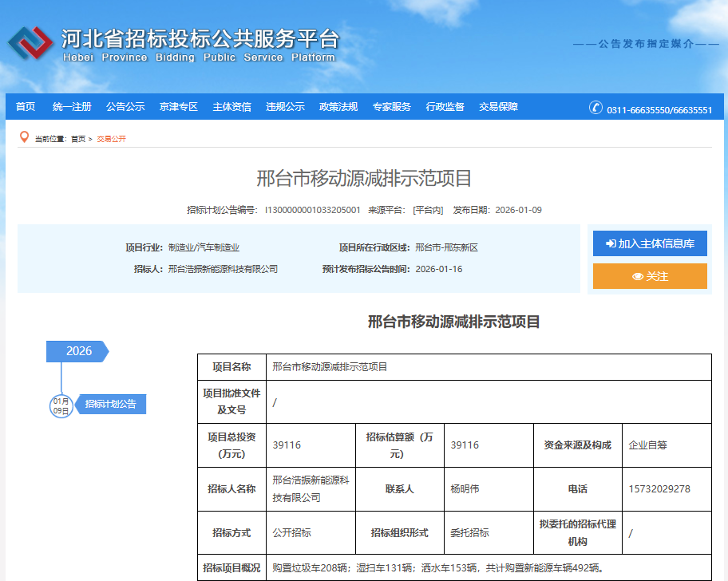Click the 招标计划公告 timeline label
Screen dimensions: 728x581
[112, 405]
